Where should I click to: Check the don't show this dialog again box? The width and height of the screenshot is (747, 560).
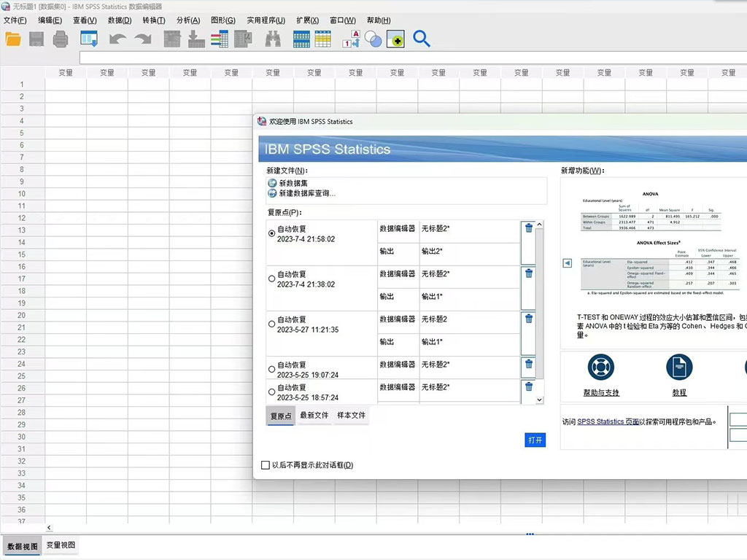[266, 465]
